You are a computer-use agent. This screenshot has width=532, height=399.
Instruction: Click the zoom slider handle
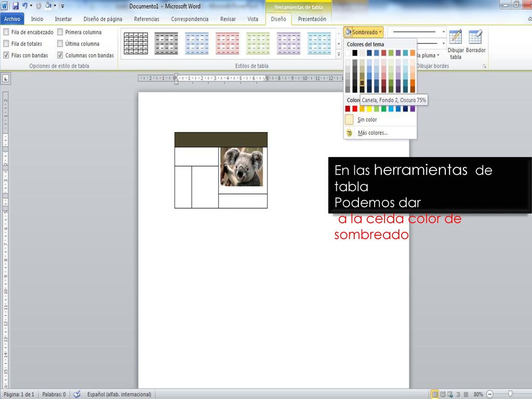pyautogui.click(x=510, y=394)
